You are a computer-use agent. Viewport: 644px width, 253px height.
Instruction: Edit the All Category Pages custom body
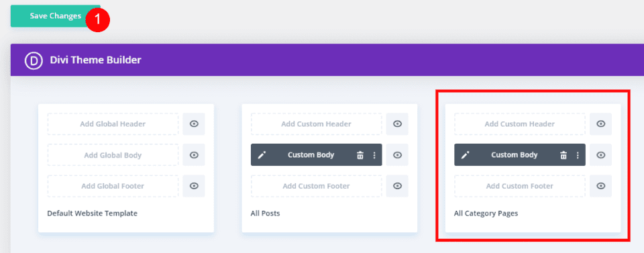[465, 155]
